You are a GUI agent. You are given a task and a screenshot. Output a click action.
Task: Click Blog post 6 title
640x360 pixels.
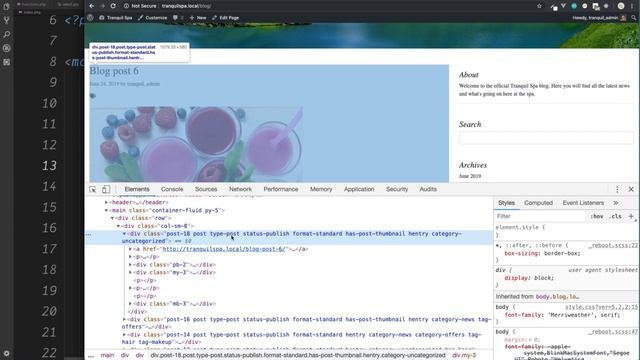coord(114,71)
